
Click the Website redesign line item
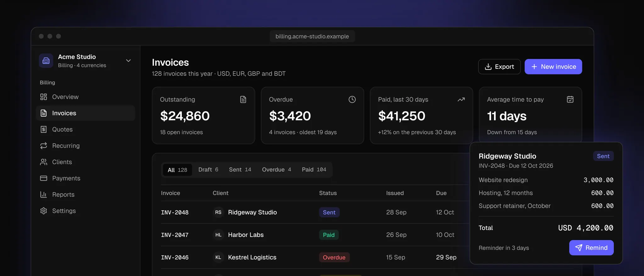(x=546, y=180)
